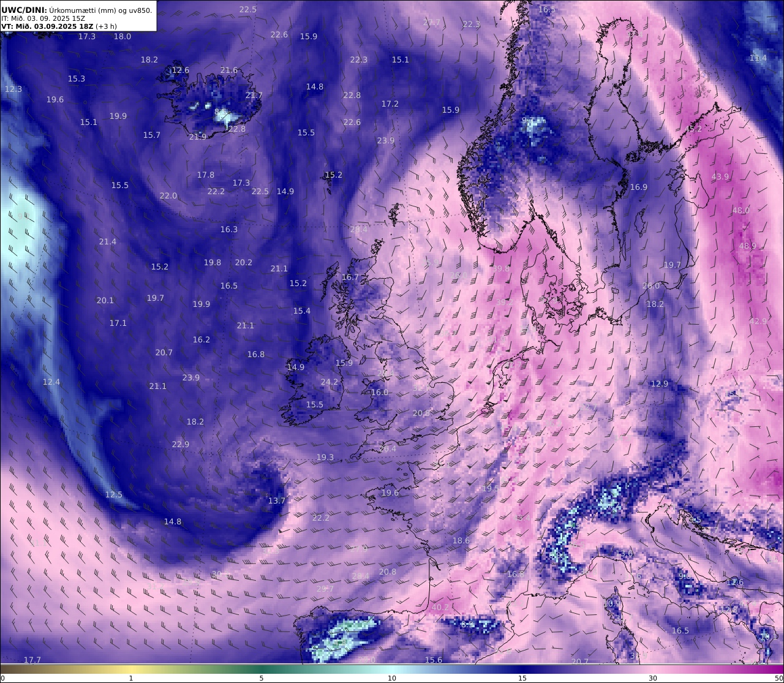Click the 18.6 value over France
The image size is (784, 683).
(461, 540)
